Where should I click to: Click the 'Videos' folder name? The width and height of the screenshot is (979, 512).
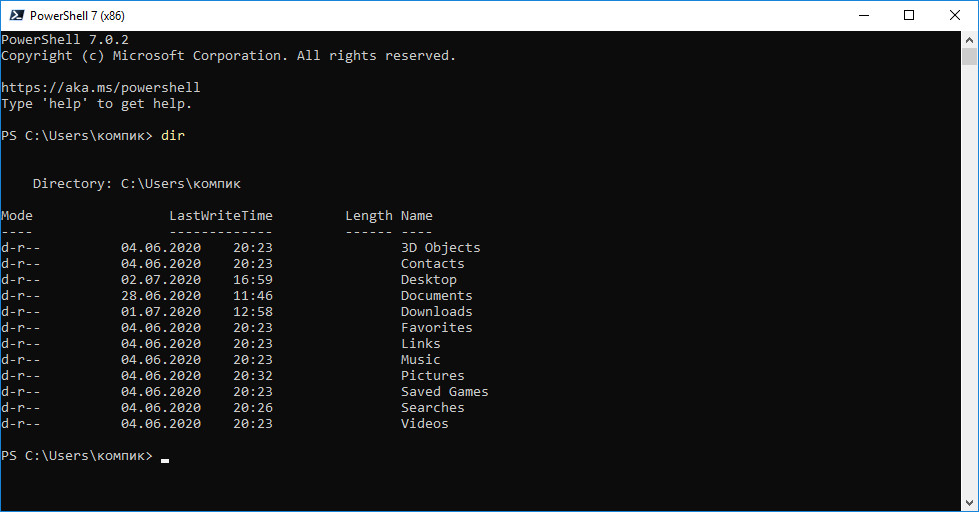[x=425, y=423]
